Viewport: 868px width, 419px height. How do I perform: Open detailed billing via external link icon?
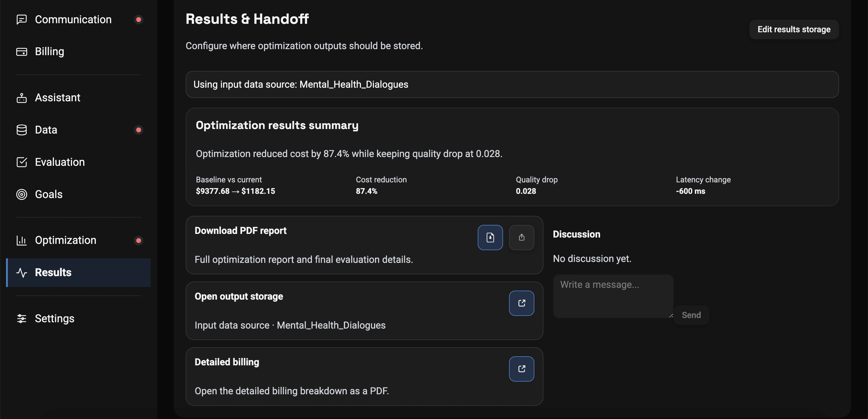pyautogui.click(x=521, y=369)
